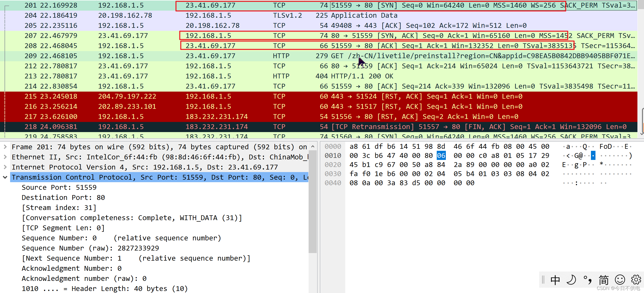Expand the Internet Protocol Version 4 node
Viewport: 644px width, 293px height.
pyautogui.click(x=5, y=167)
